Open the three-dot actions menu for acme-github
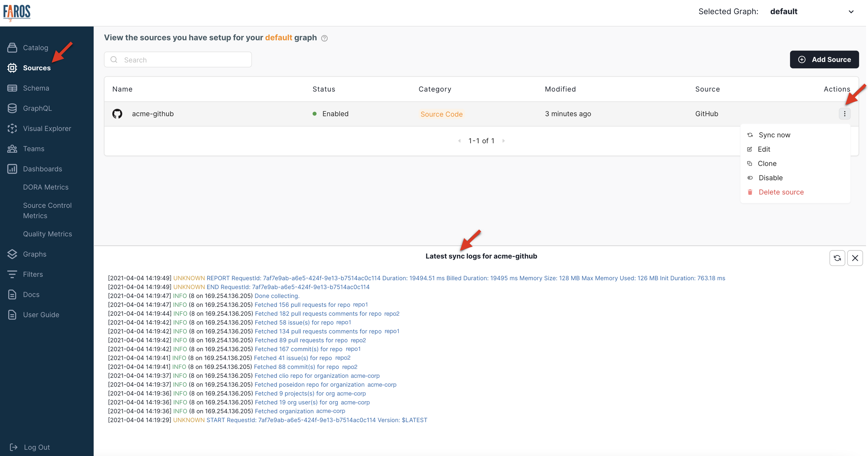Image resolution: width=868 pixels, height=456 pixels. point(844,114)
